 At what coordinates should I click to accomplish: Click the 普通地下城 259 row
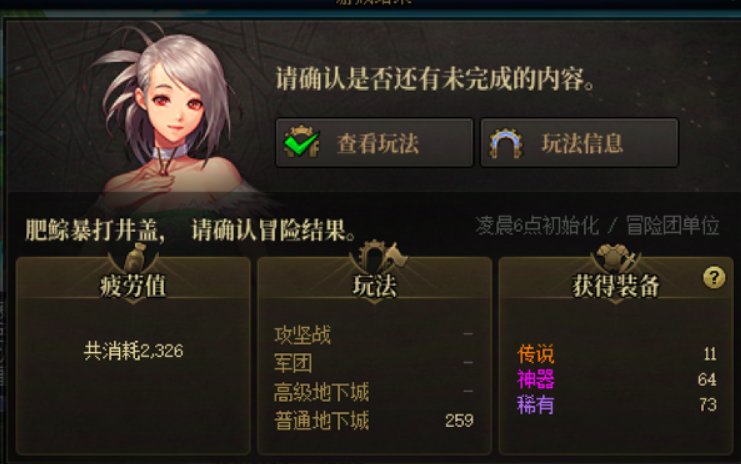[373, 420]
